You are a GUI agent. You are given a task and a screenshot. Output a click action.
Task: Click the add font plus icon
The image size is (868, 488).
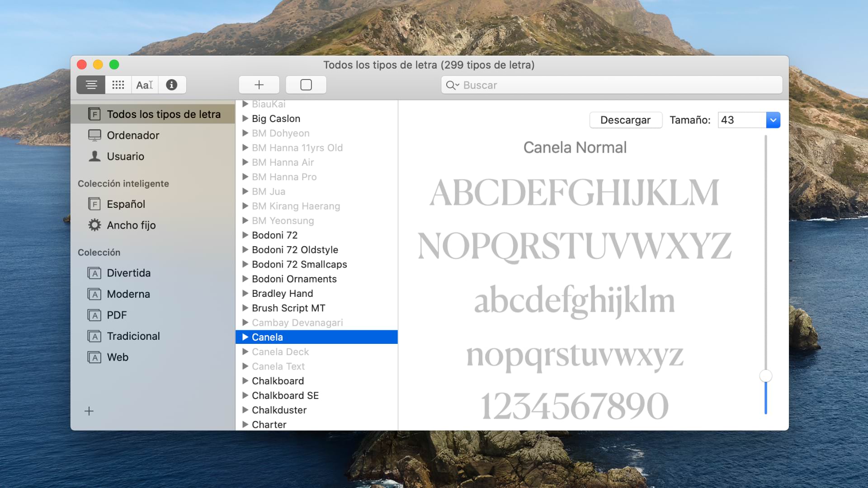pyautogui.click(x=259, y=84)
